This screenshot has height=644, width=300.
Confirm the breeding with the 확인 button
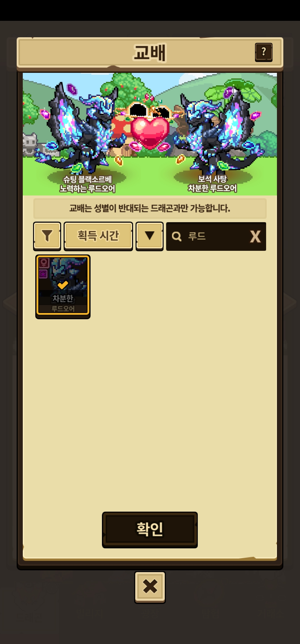click(150, 529)
